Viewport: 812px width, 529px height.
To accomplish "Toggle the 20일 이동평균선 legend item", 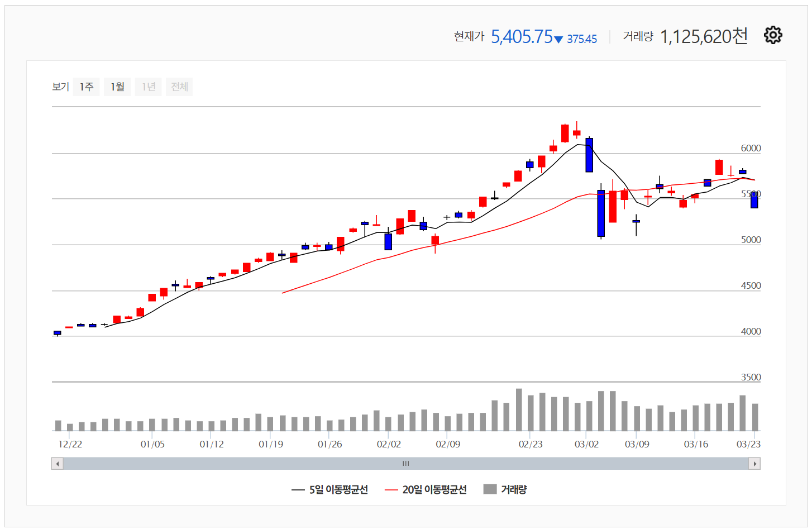I will point(426,489).
